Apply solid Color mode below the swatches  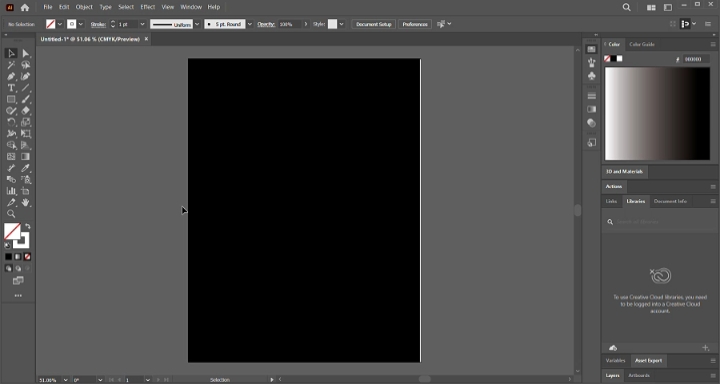8,257
